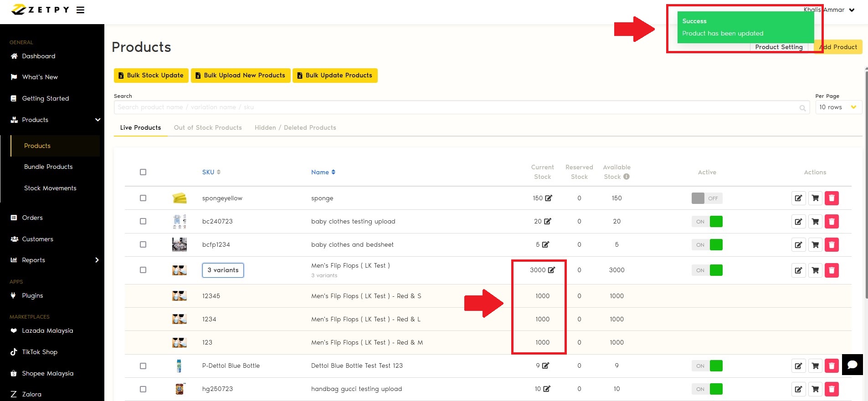Click the product search input field
This screenshot has height=401, width=868.
456,107
